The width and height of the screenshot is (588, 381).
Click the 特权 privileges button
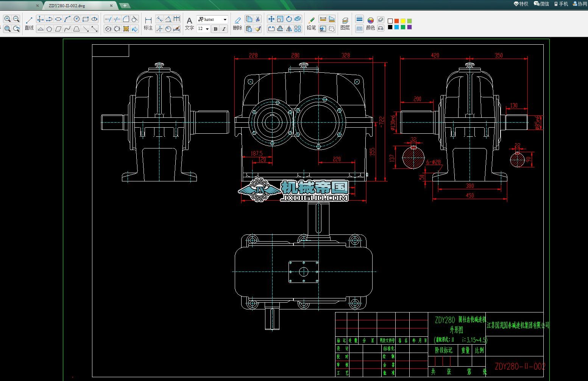(x=521, y=4)
